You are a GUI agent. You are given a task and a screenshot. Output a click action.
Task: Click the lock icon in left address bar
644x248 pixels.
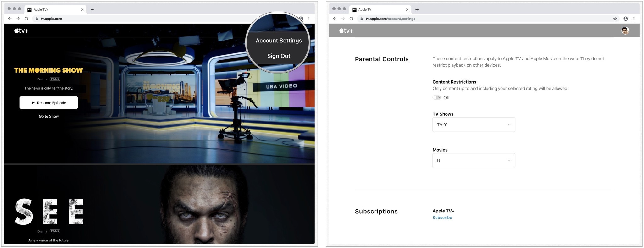click(37, 19)
